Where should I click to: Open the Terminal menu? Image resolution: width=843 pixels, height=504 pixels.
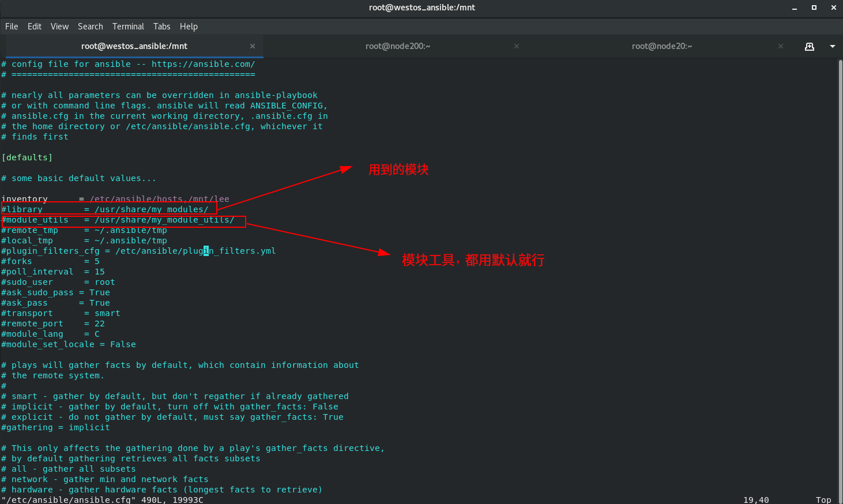tap(128, 27)
